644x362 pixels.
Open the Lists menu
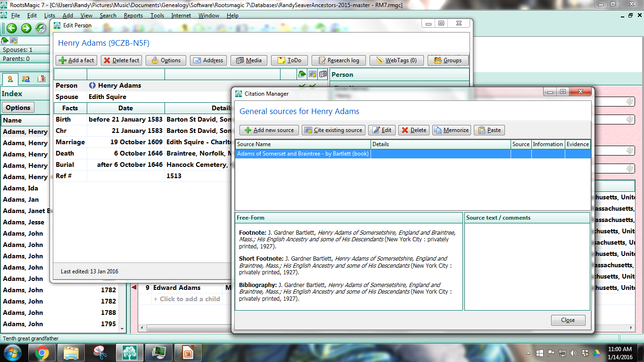(x=50, y=16)
